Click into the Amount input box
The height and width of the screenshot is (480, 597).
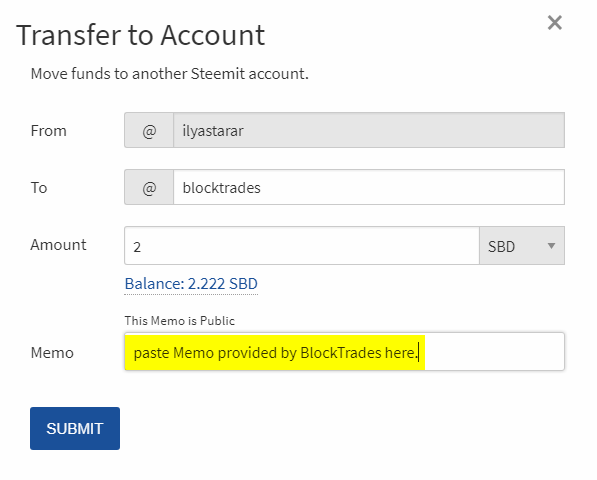click(302, 246)
